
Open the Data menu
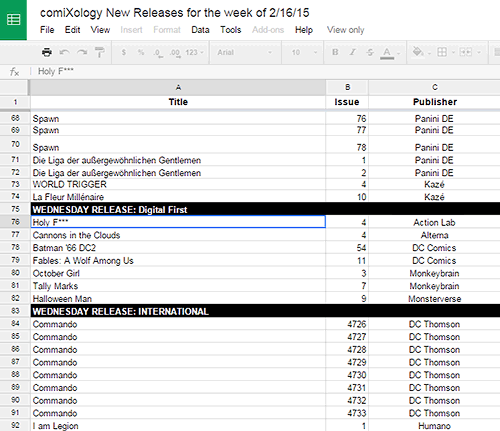[200, 30]
